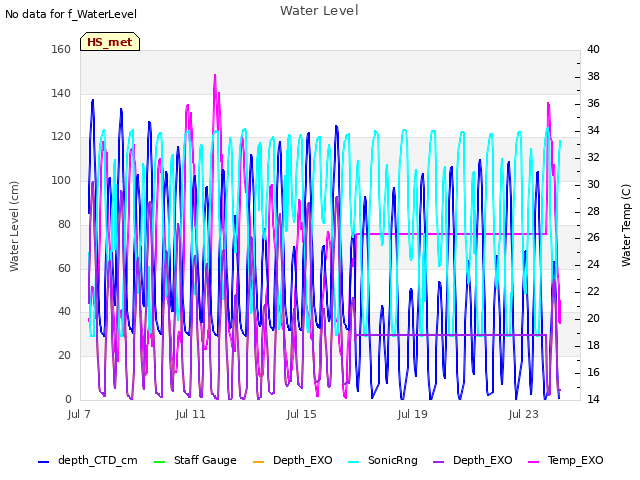Click the Water Level (cm) axis title
Viewport: 640px width, 480px height.
click(x=14, y=227)
